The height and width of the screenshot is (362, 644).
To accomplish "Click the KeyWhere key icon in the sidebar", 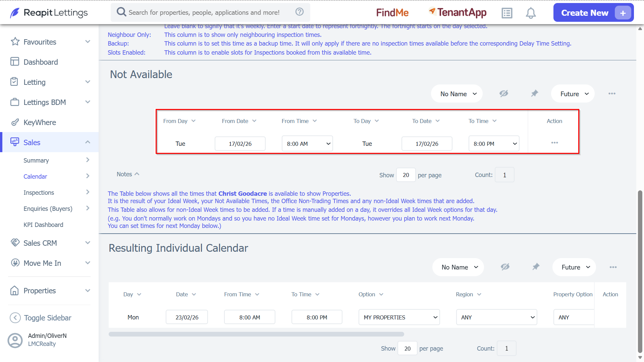I will (15, 122).
